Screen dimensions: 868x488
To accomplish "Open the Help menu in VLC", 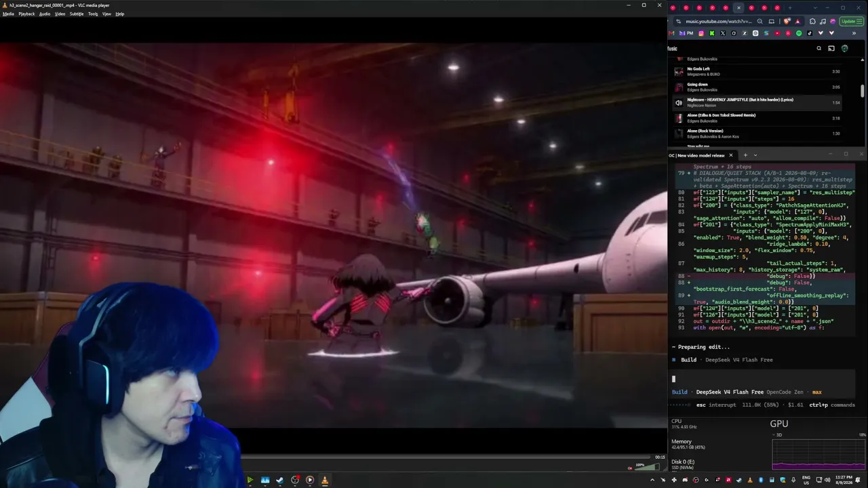I will 120,14.
